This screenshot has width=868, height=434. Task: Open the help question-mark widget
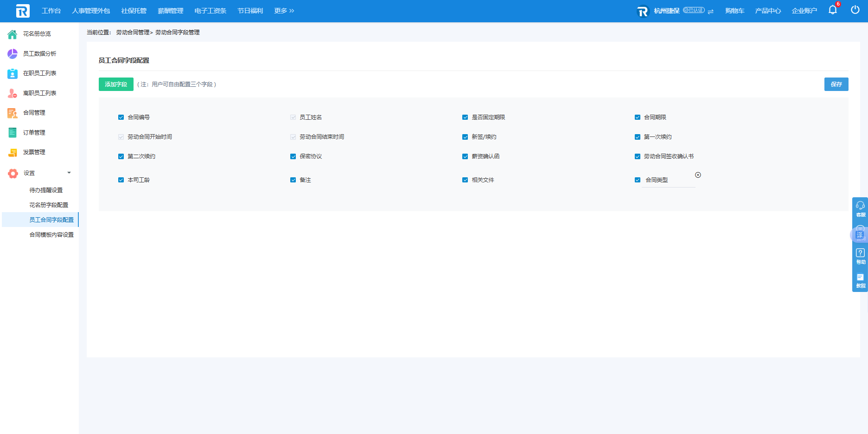(860, 256)
